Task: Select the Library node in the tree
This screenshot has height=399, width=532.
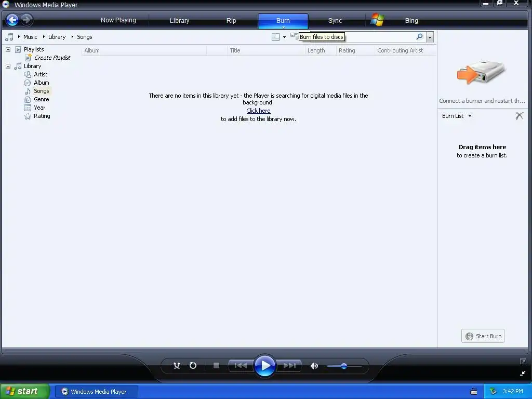Action: click(32, 66)
